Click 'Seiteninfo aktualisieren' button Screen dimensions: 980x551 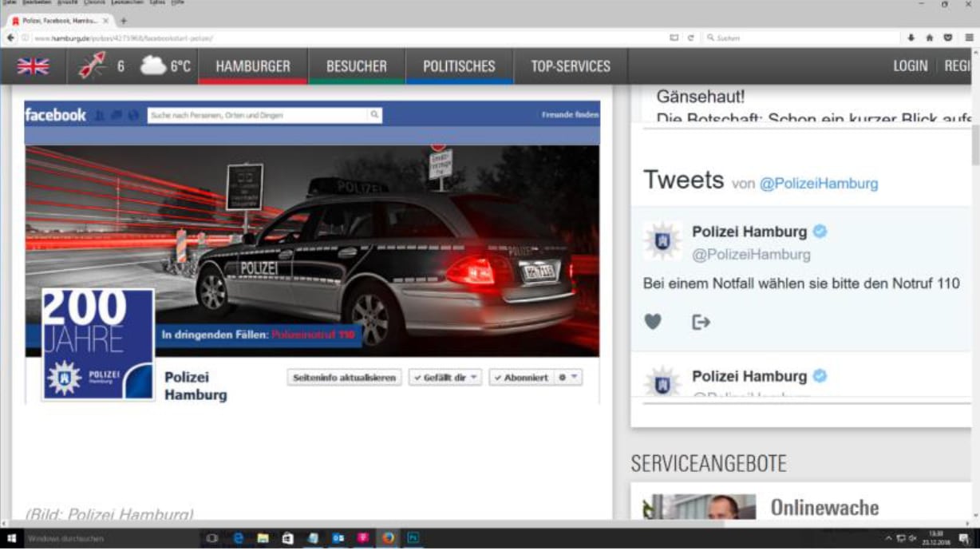tap(344, 378)
